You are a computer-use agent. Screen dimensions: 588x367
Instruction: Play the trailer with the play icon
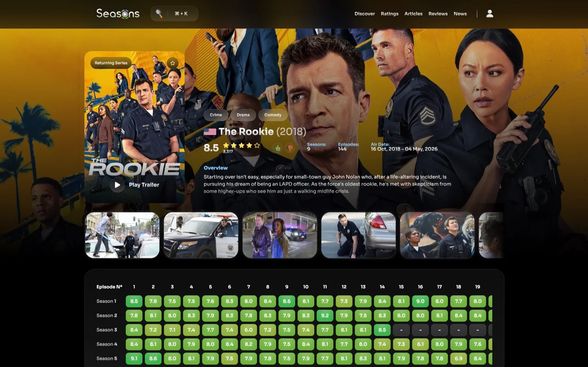coord(117,185)
